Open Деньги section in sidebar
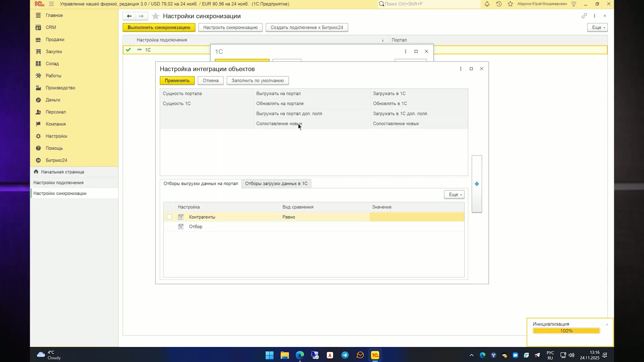This screenshot has height=362, width=644. pyautogui.click(x=53, y=100)
